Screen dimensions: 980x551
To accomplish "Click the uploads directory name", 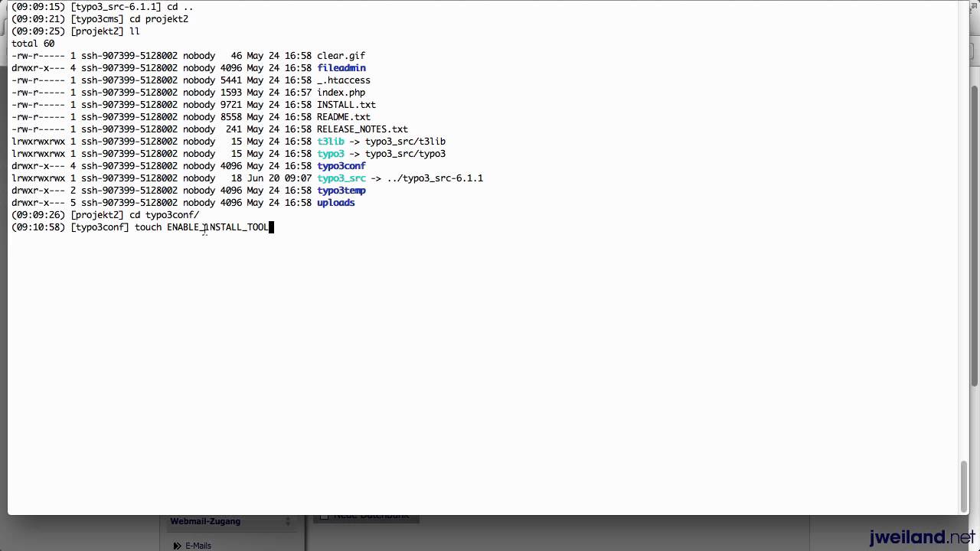I will click(x=335, y=203).
